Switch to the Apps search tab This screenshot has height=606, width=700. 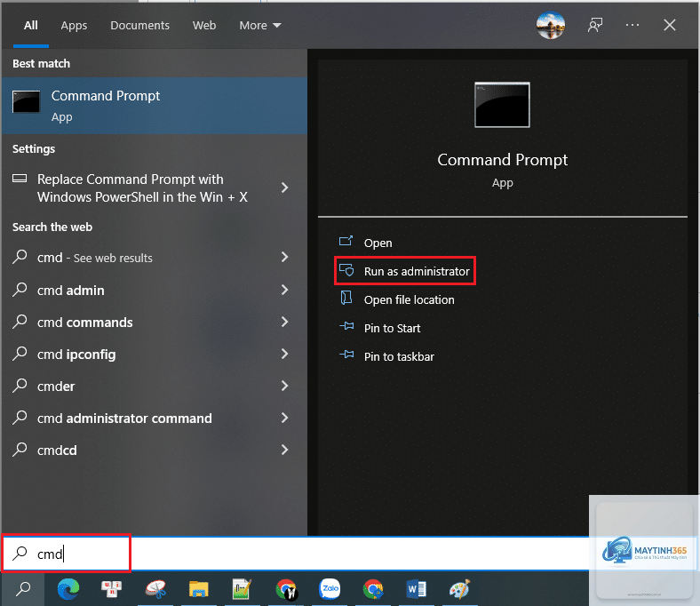tap(74, 26)
